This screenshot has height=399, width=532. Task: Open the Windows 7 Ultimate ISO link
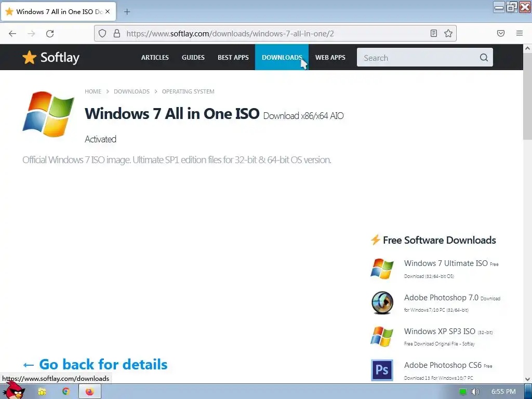click(445, 263)
